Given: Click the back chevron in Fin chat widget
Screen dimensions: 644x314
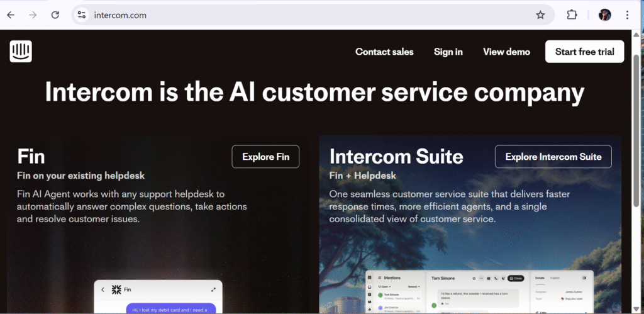Looking at the screenshot, I should 103,289.
